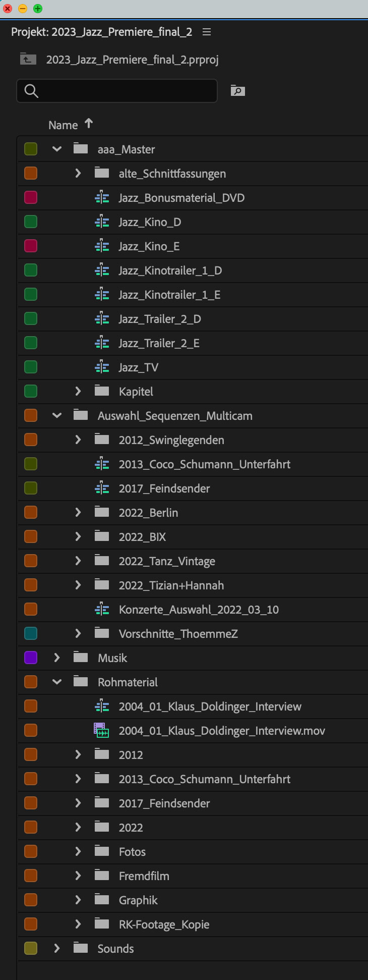The width and height of the screenshot is (368, 980).
Task: Click the Musik bin folder icon
Action: coord(81,658)
